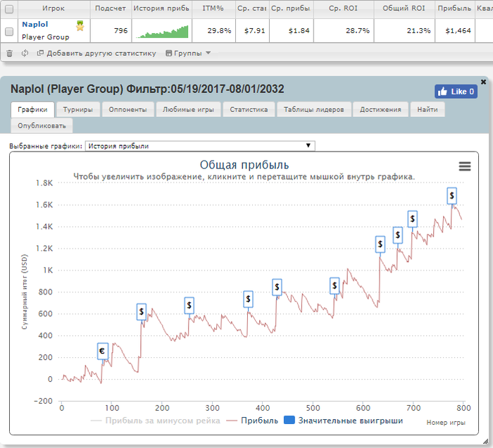The width and height of the screenshot is (493, 448).
Task: Open the chart hamburger menu icon
Action: (465, 166)
